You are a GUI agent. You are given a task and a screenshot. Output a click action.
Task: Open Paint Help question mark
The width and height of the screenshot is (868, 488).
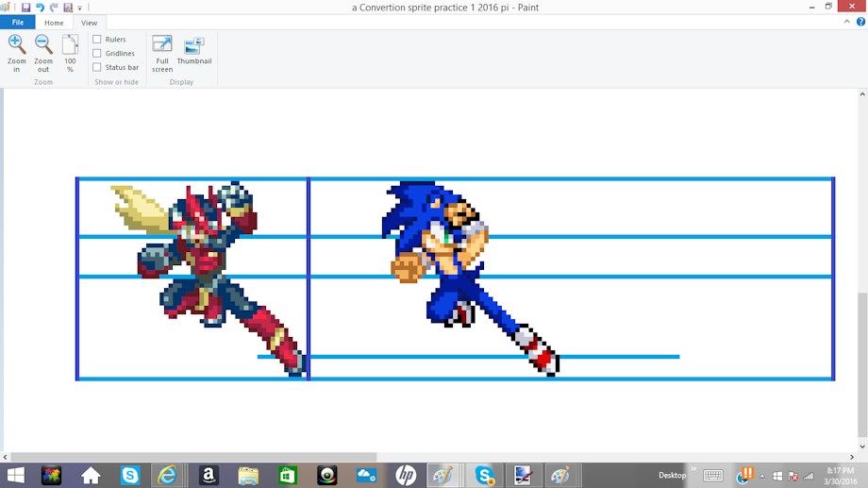point(860,22)
